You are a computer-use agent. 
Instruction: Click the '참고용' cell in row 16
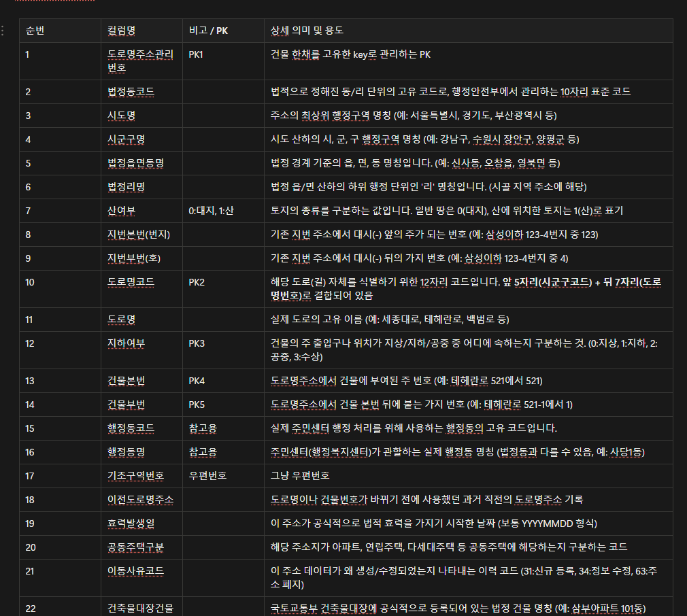(x=223, y=452)
